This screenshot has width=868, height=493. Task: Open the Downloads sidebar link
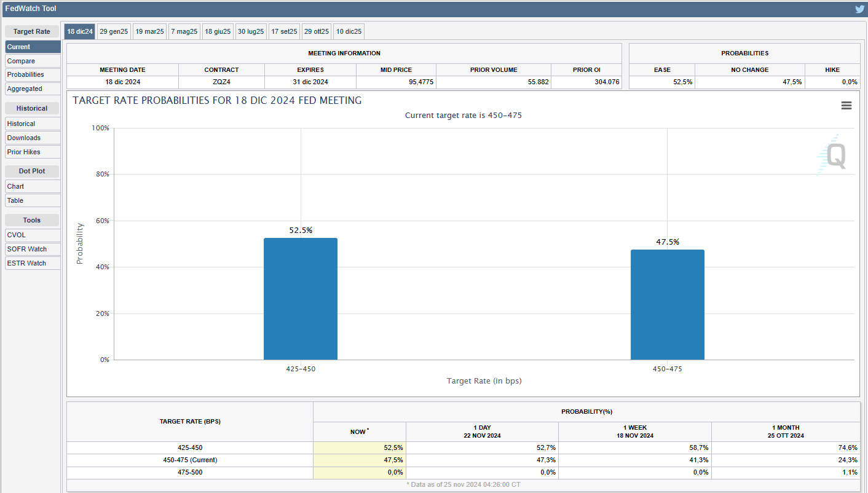click(33, 138)
